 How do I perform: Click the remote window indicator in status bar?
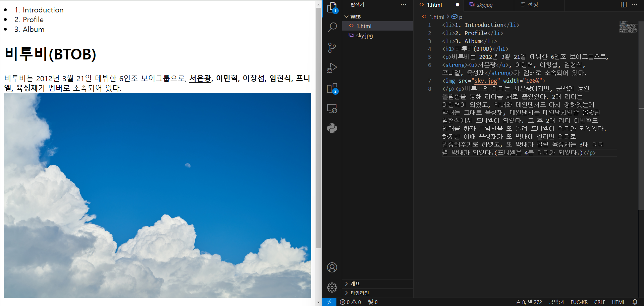point(329,302)
